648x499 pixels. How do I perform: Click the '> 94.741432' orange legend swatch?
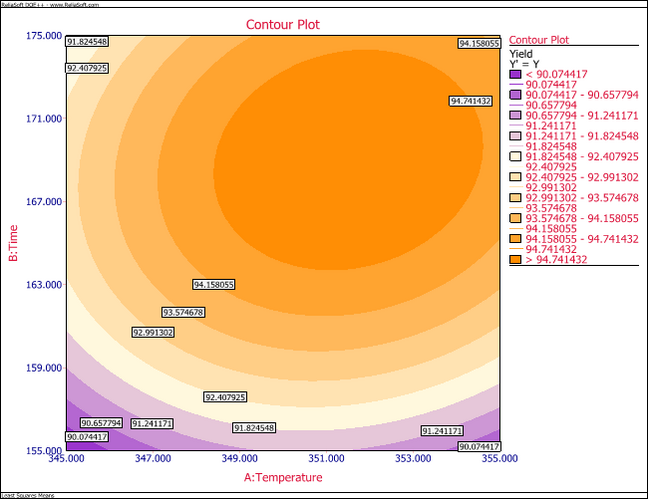(515, 260)
